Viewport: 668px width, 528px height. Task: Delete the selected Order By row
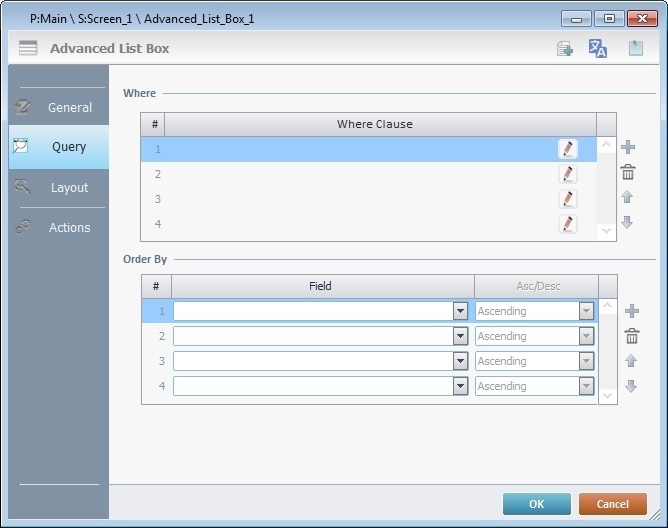tap(631, 337)
